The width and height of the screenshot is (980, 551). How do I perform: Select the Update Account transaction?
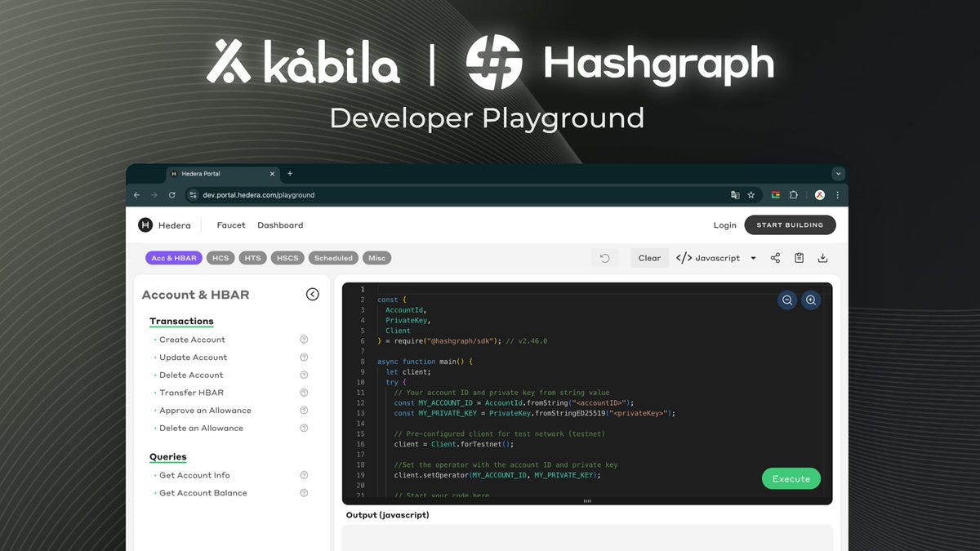[193, 358]
